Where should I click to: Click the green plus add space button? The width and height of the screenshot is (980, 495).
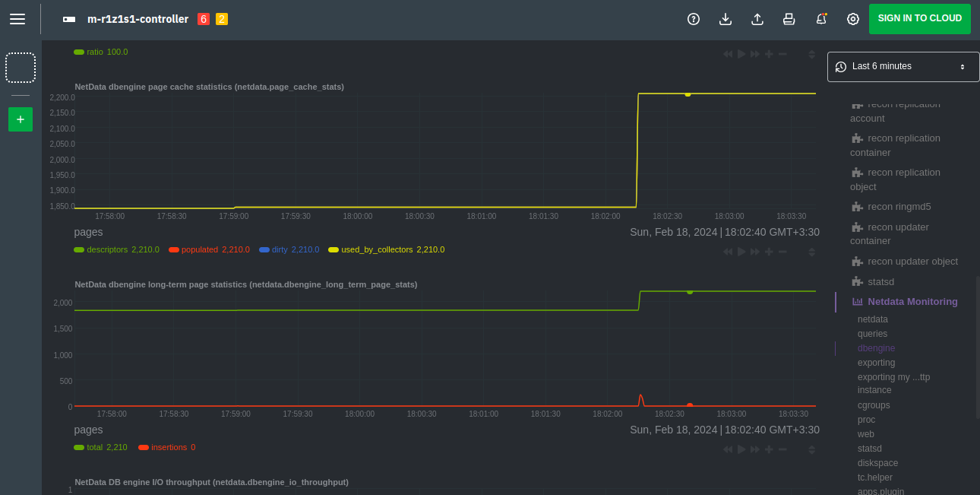(x=21, y=119)
